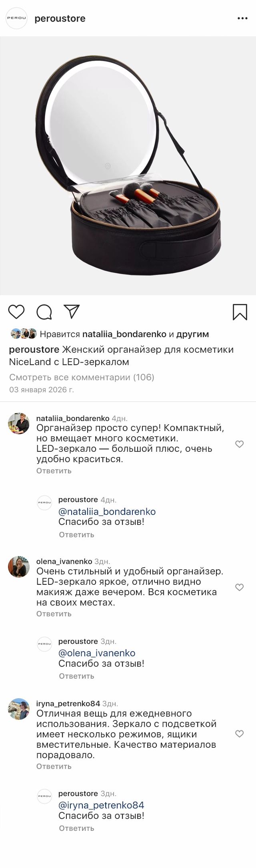Click the cosmetic organizer product image
Screen dimensions: 256x868
128,166
